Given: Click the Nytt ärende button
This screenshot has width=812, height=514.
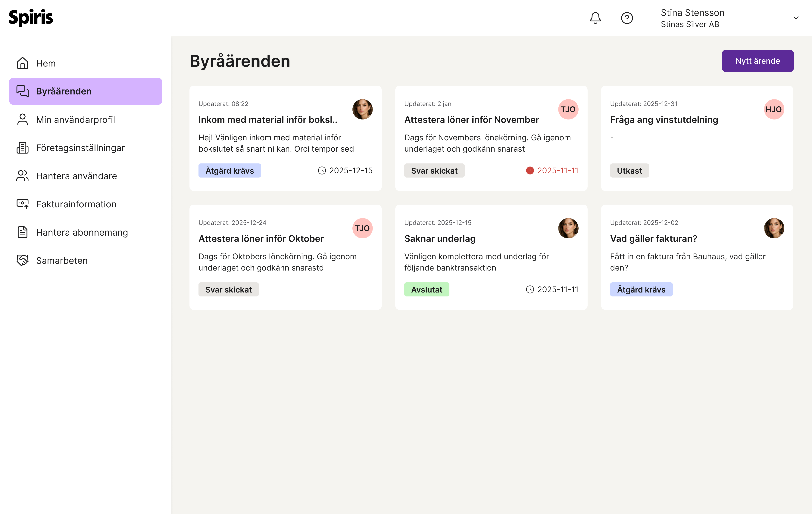Looking at the screenshot, I should 757,61.
